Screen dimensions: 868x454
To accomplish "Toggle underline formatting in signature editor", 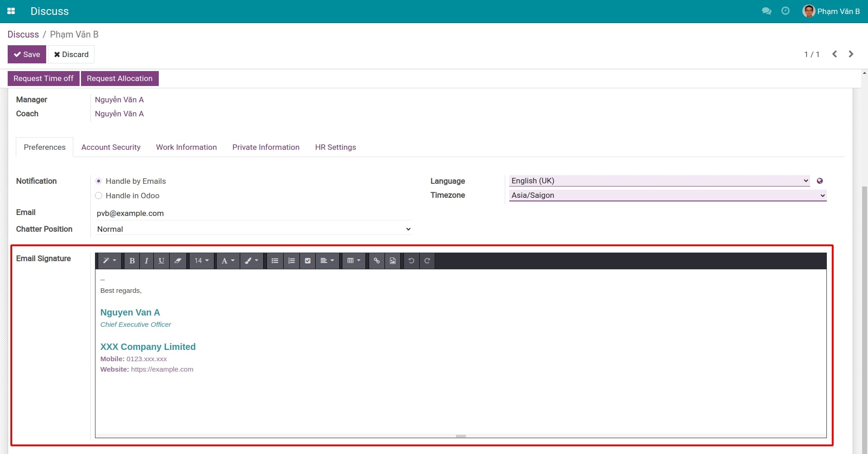I will [x=161, y=261].
